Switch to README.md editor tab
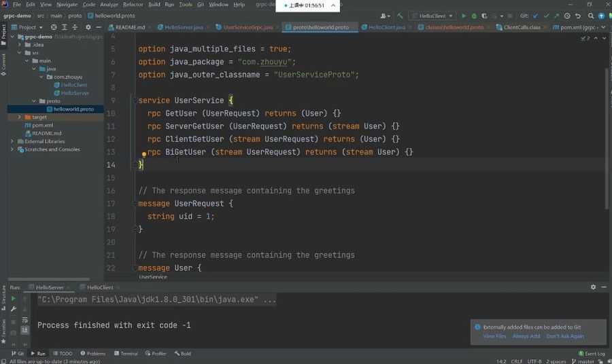This screenshot has height=364, width=612. click(x=130, y=27)
